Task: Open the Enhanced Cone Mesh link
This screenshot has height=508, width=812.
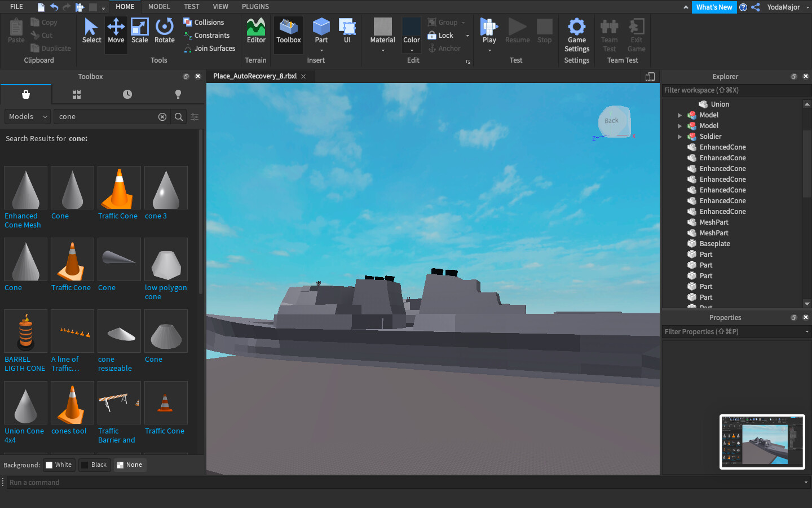Action: point(23,221)
